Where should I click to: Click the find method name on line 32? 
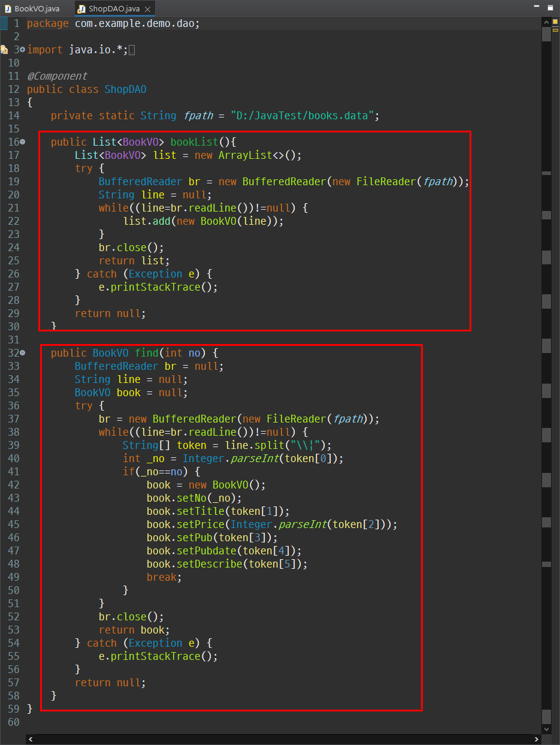[x=146, y=353]
